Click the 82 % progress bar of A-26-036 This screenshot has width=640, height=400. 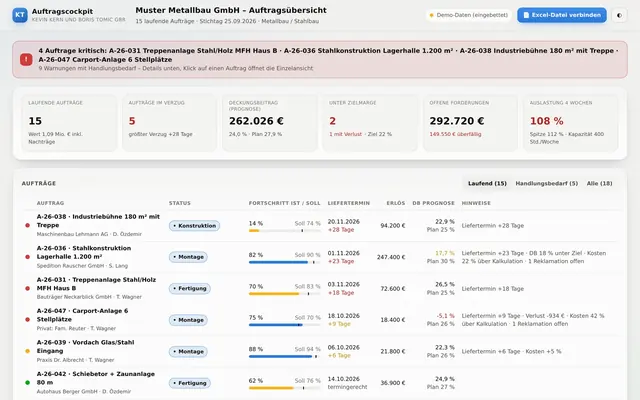click(x=284, y=262)
